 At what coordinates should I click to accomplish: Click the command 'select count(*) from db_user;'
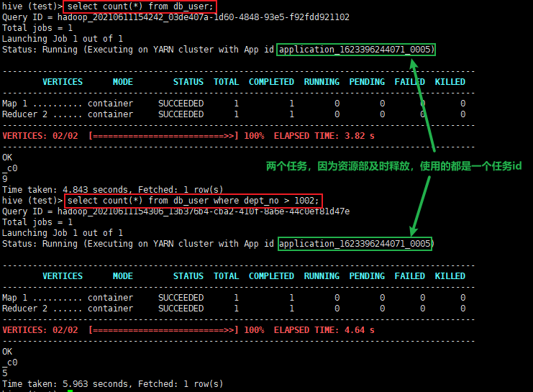(140, 6)
